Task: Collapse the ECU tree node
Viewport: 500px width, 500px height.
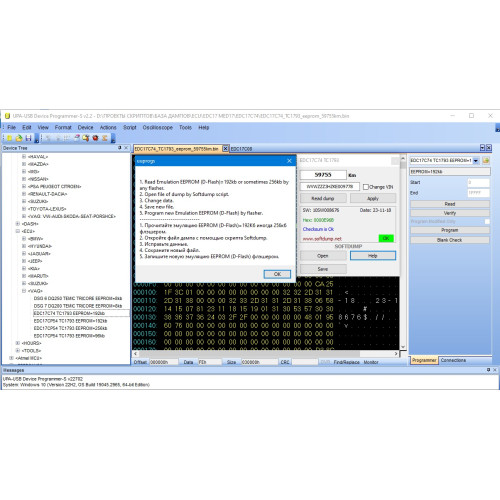Action: tap(18, 231)
